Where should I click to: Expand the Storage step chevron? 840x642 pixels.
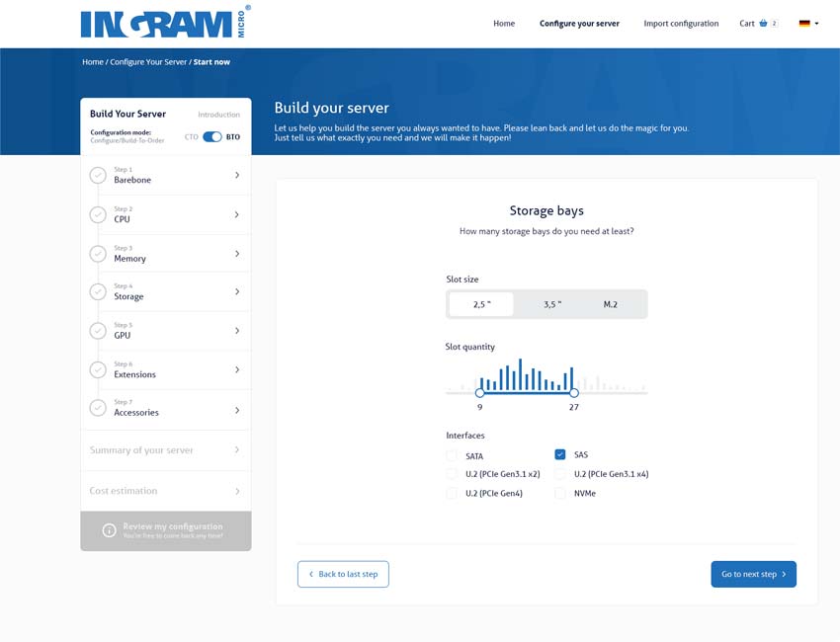click(237, 292)
